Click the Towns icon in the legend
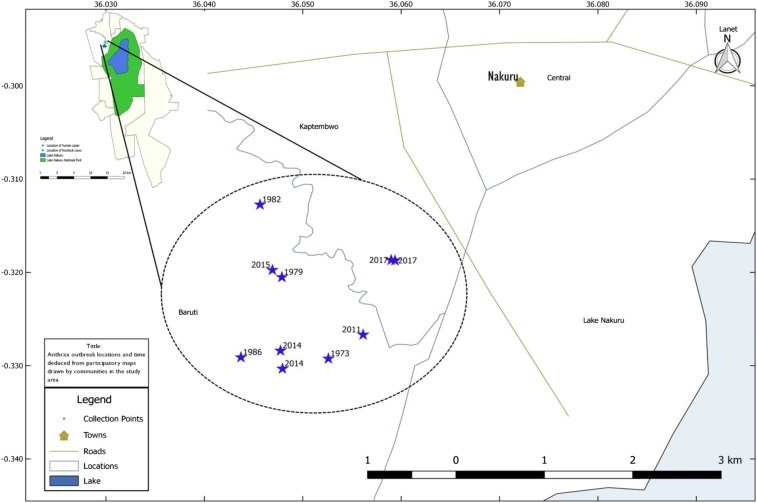 coord(65,435)
